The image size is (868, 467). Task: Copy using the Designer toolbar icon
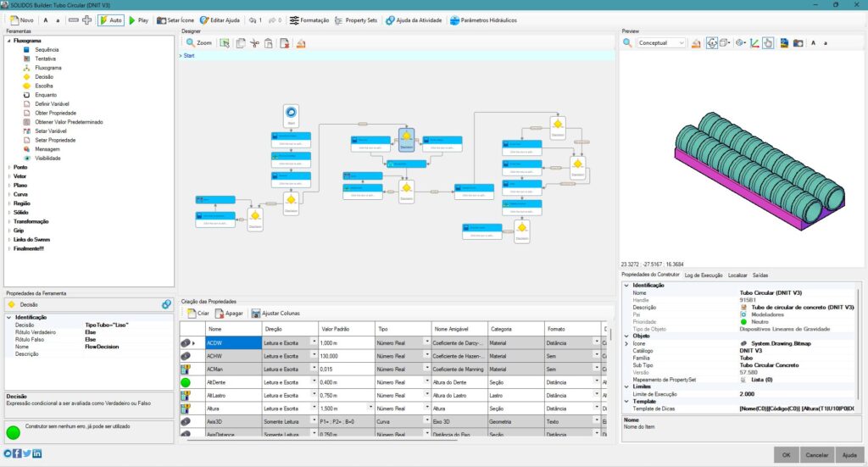(240, 42)
